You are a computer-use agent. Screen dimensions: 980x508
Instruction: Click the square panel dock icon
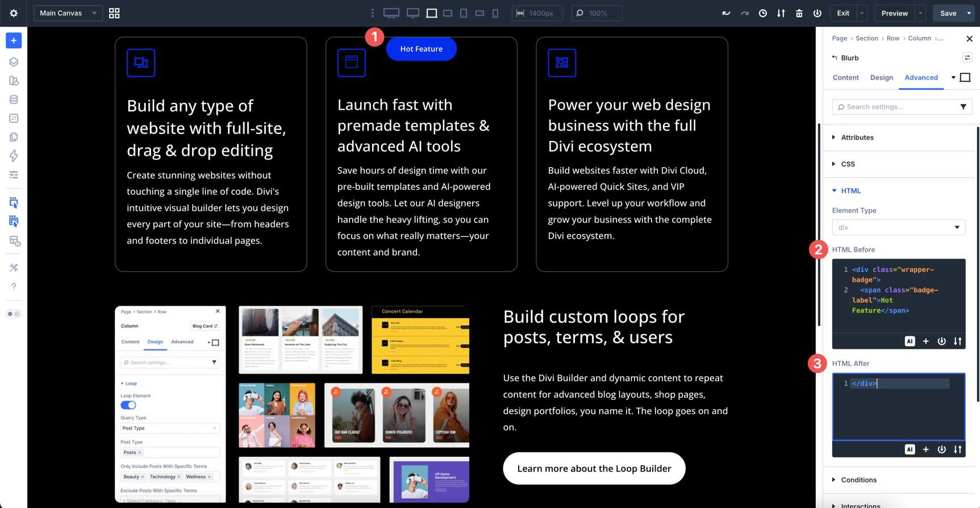pyautogui.click(x=965, y=77)
